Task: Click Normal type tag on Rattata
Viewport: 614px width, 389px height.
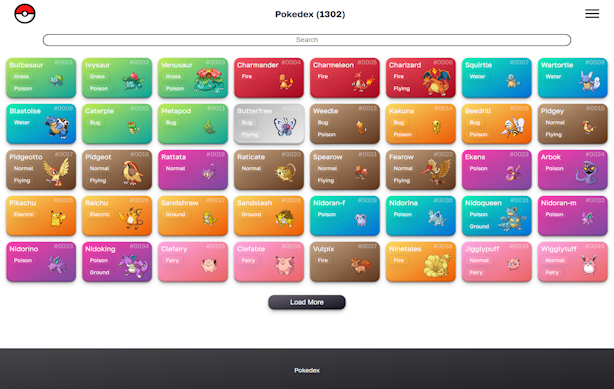Action: point(175,168)
